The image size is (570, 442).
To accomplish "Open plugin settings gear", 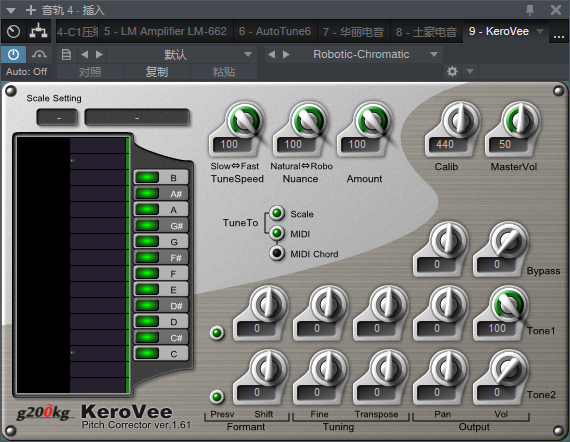I will coord(452,71).
